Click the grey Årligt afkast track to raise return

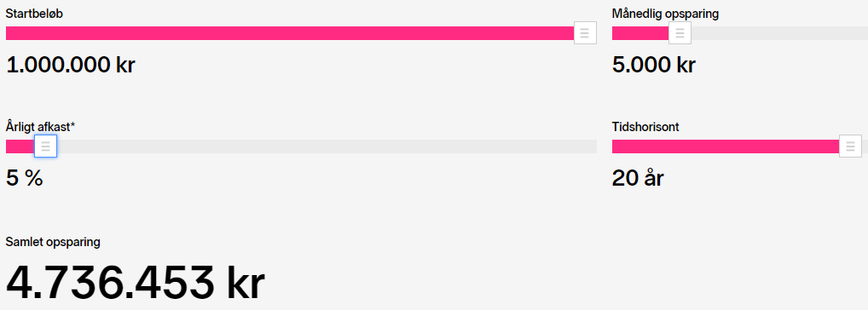(327, 146)
